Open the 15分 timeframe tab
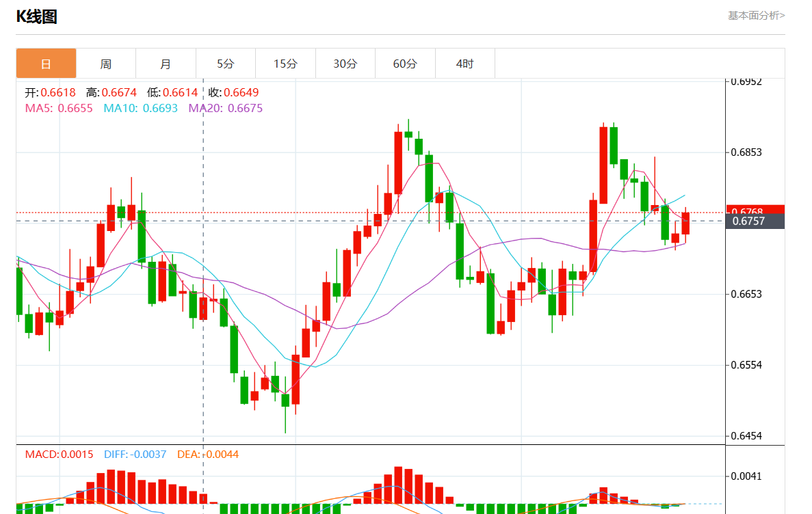 click(285, 64)
